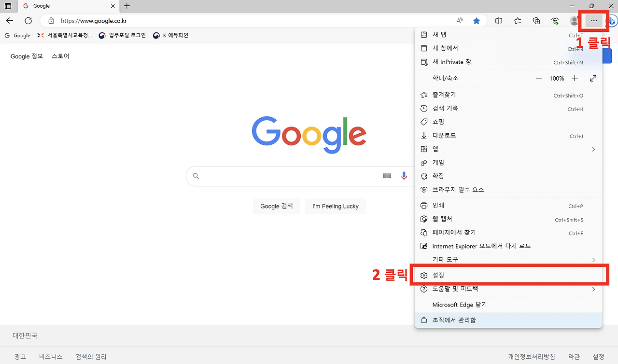This screenshot has width=618, height=364.
Task: Choose 즐겨찾기 from the Edge menu
Action: click(x=508, y=95)
